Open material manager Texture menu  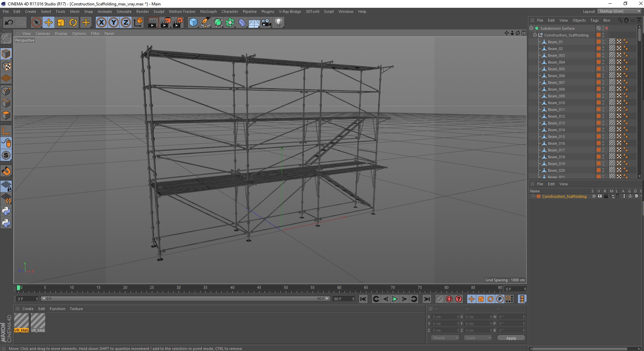click(76, 309)
